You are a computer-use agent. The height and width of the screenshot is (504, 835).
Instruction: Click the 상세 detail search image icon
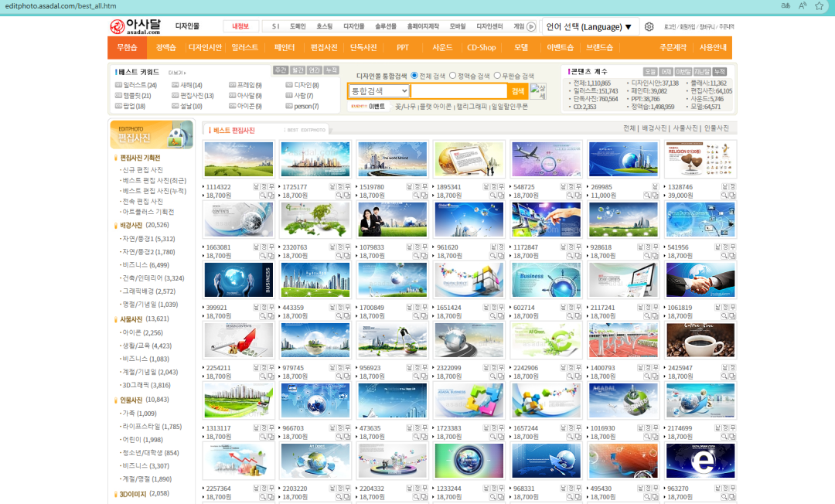[538, 91]
